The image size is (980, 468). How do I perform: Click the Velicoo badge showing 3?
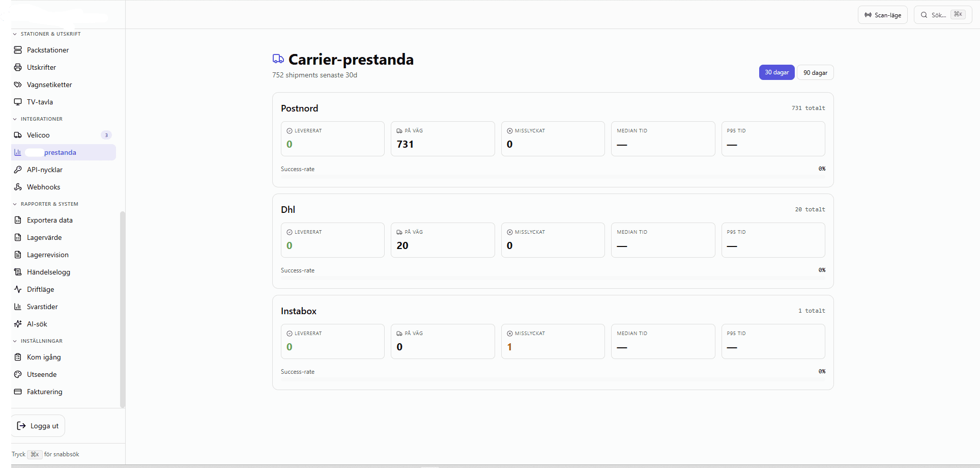click(106, 135)
